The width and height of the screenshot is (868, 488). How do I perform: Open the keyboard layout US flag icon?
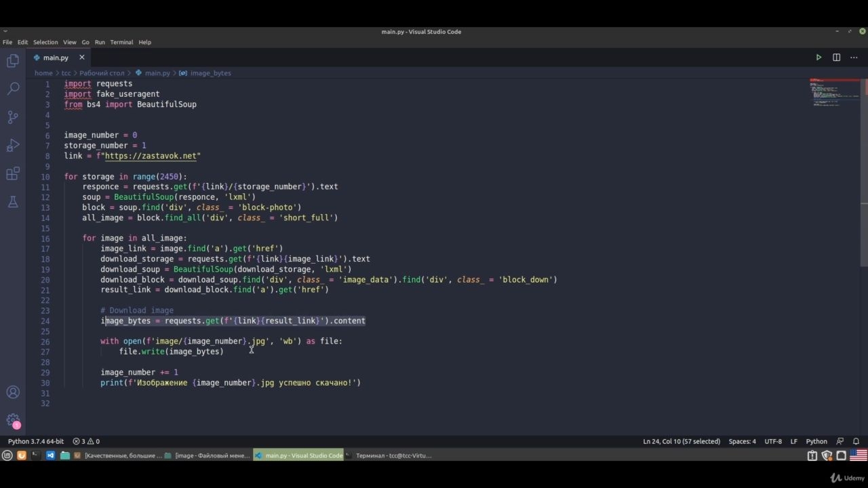tap(858, 455)
